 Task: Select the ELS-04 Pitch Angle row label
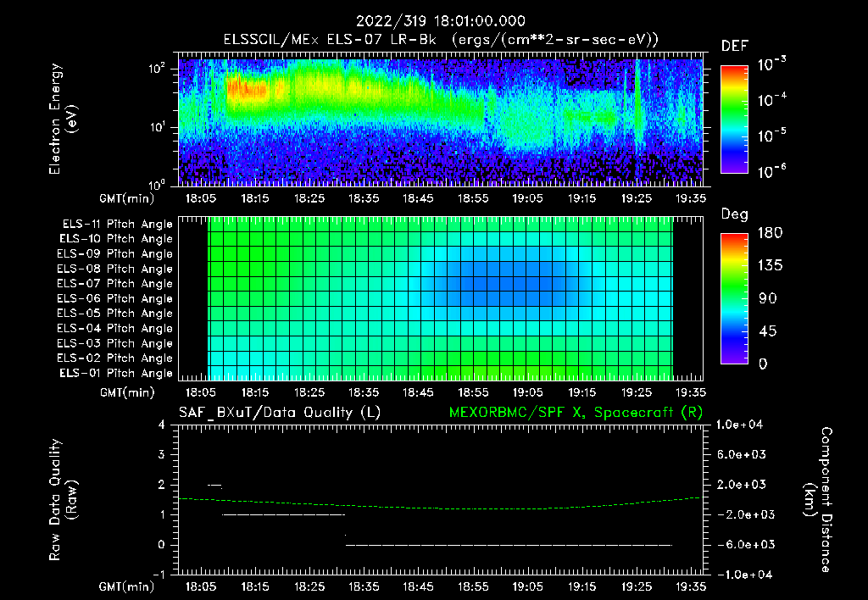tap(114, 329)
